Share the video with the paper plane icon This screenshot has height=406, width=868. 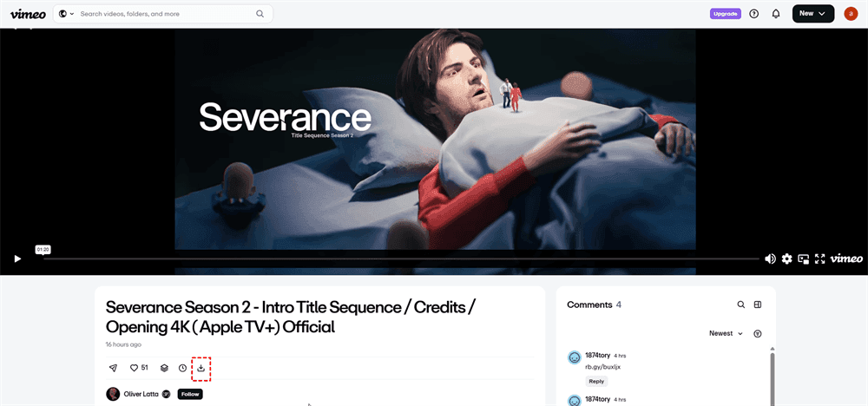(x=113, y=368)
